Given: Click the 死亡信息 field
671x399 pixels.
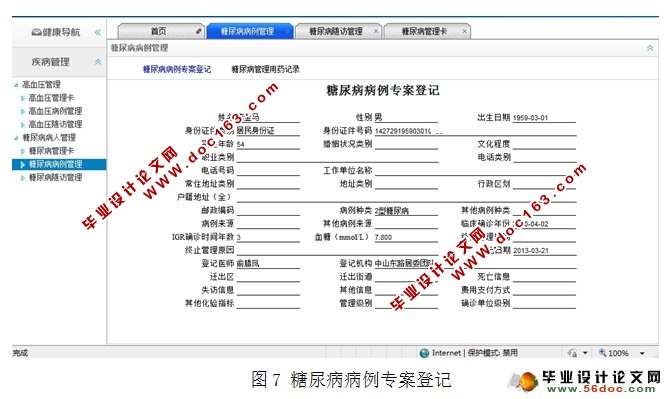Looking at the screenshot, I should coord(544,277).
